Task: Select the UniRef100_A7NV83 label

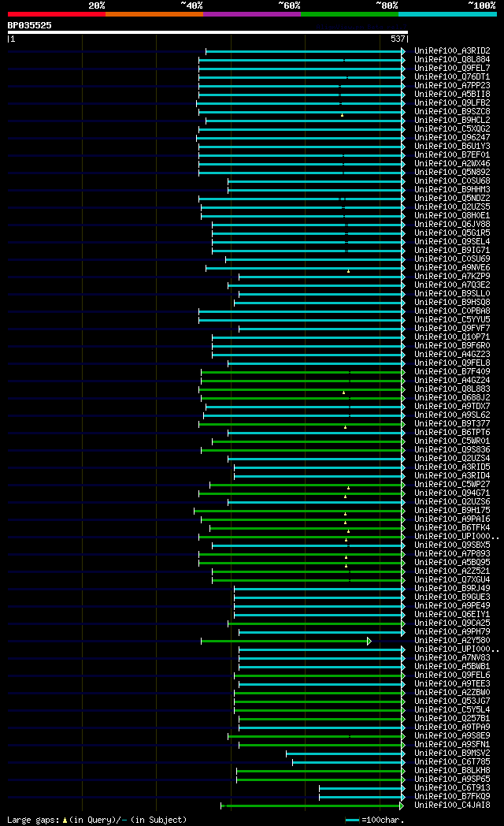Action: pyautogui.click(x=452, y=658)
